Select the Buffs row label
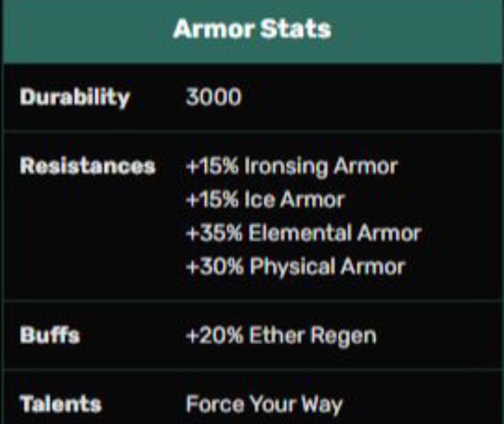The image size is (504, 424). [49, 335]
